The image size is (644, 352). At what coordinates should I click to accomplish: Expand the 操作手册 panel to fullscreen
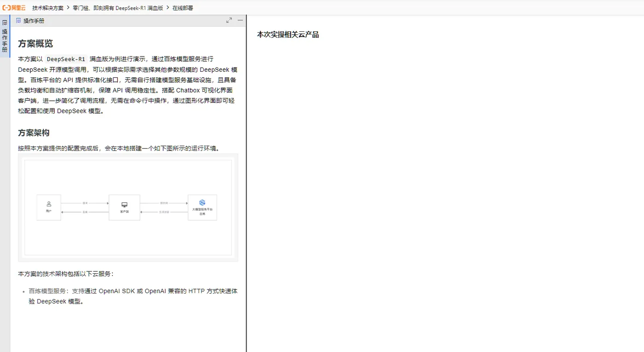pyautogui.click(x=229, y=21)
